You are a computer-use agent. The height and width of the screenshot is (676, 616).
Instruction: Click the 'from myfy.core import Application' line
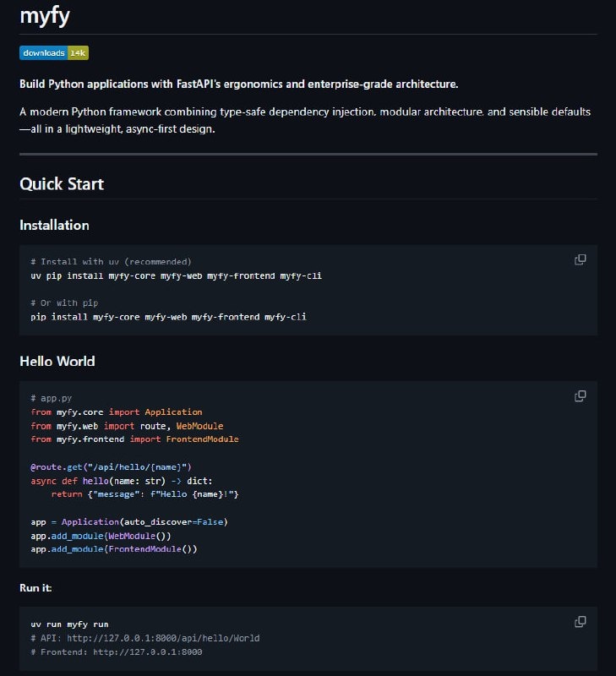point(117,412)
